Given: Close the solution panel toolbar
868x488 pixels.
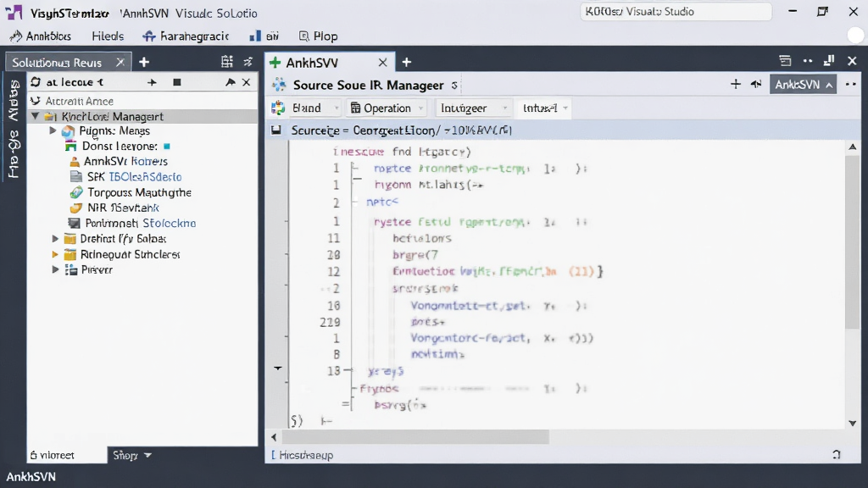Looking at the screenshot, I should coord(247,82).
